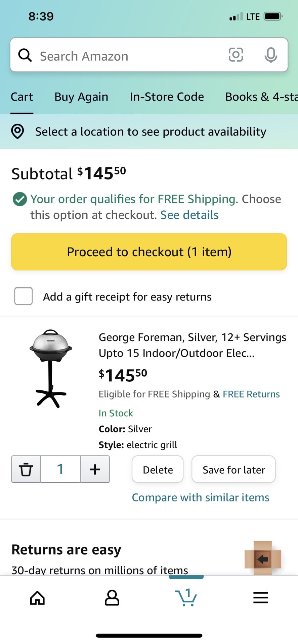298x644 pixels.
Task: Open the In-Store Code tab
Action: [167, 97]
